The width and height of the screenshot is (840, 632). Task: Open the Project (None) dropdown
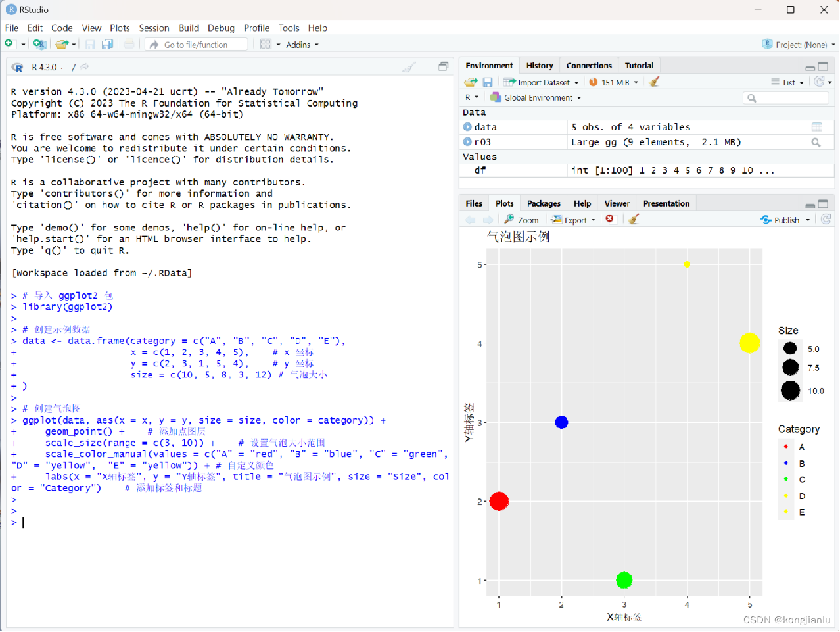(x=799, y=44)
